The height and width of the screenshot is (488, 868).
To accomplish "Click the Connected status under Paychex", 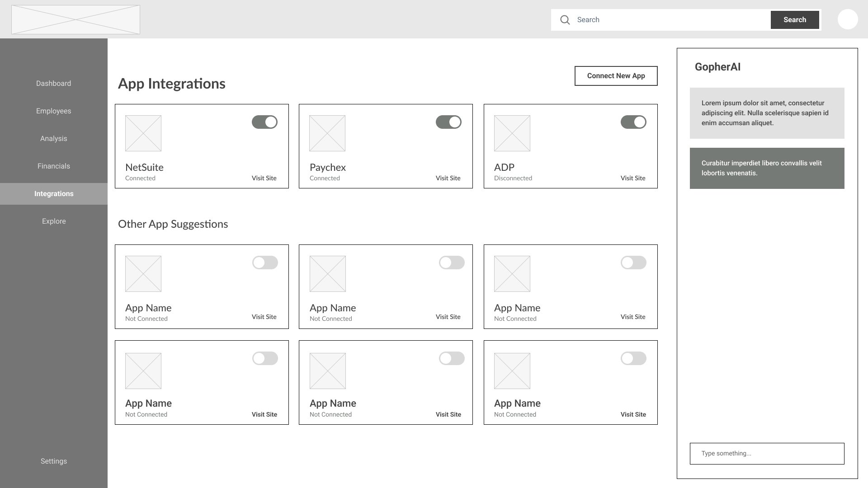I will [325, 178].
